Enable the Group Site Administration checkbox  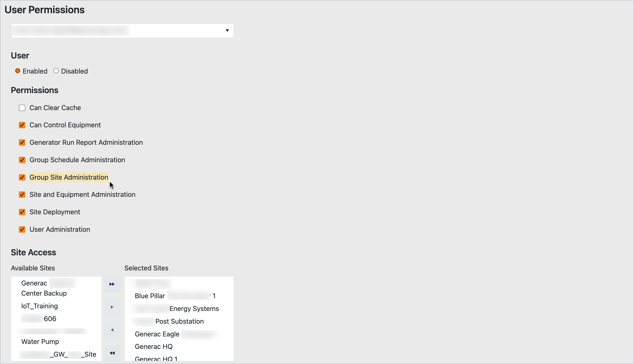click(22, 177)
